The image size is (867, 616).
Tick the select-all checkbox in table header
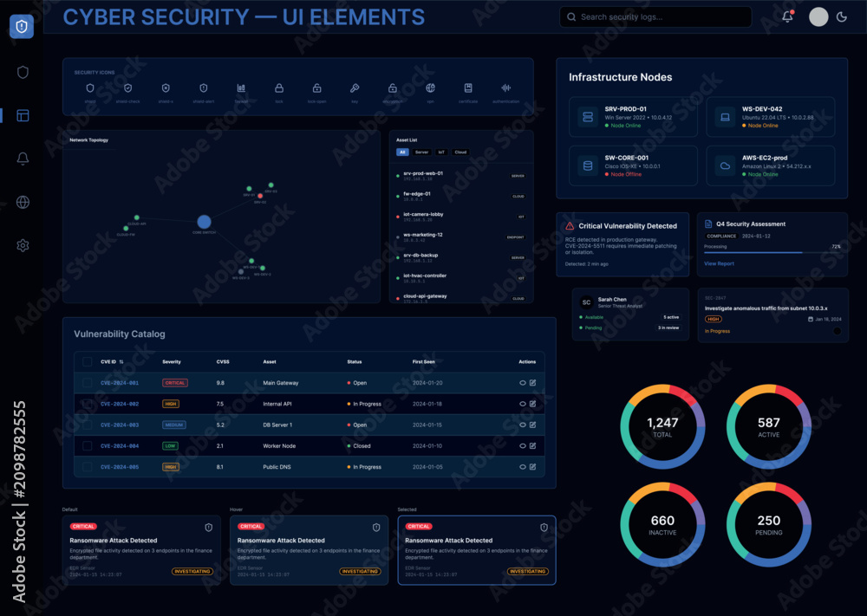[87, 362]
